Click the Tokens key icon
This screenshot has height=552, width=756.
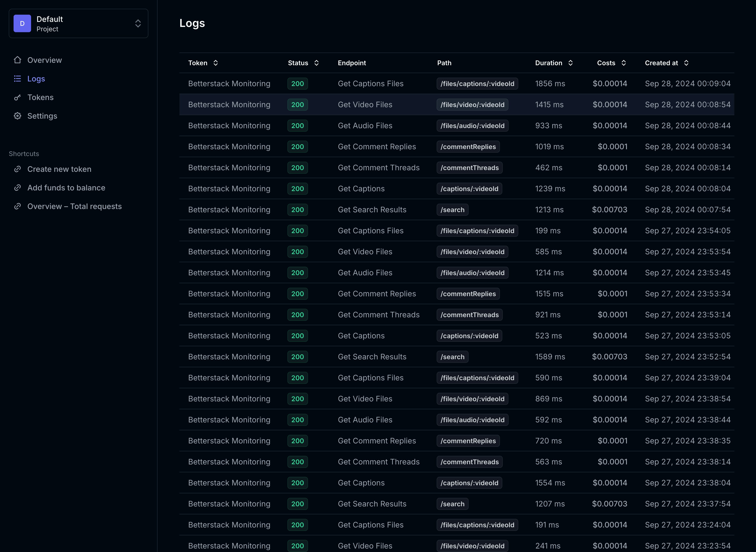pyautogui.click(x=17, y=97)
